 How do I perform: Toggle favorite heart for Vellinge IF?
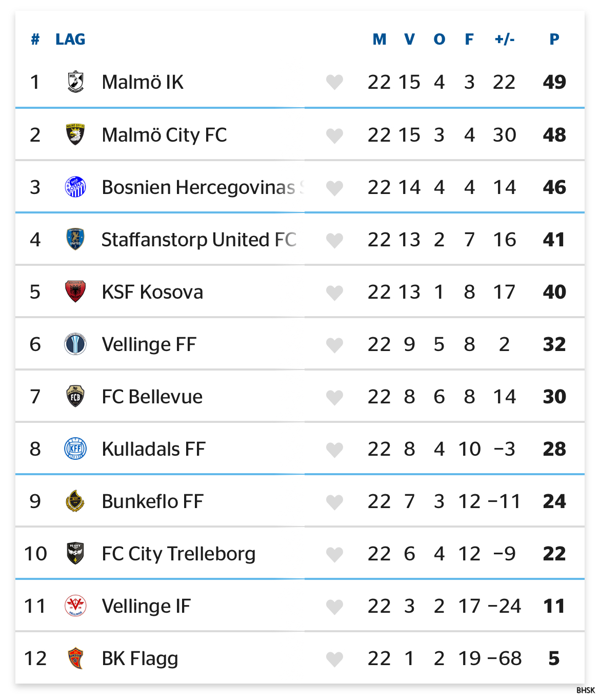334,607
